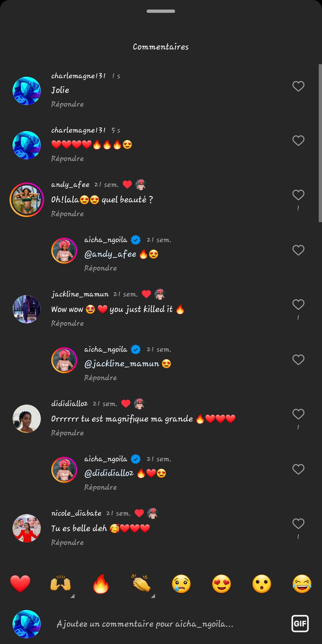Open the nicole_diabate username profile link
This screenshot has width=322, height=644.
pos(76,513)
